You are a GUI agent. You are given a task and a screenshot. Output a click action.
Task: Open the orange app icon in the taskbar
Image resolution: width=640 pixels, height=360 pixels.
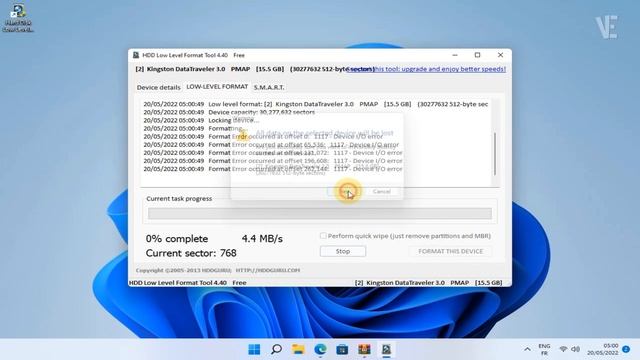pos(364,349)
